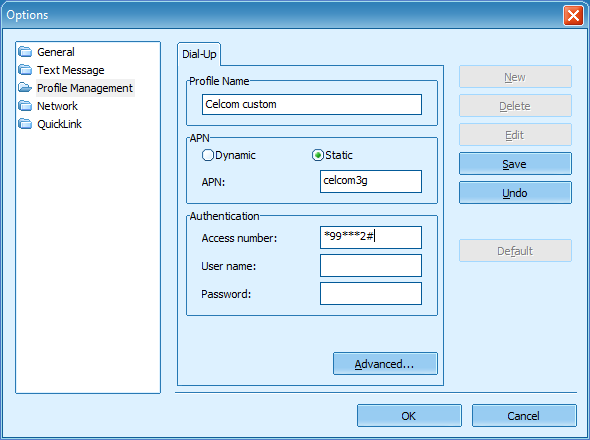590x440 pixels.
Task: Click the empty Password field
Action: click(x=371, y=294)
